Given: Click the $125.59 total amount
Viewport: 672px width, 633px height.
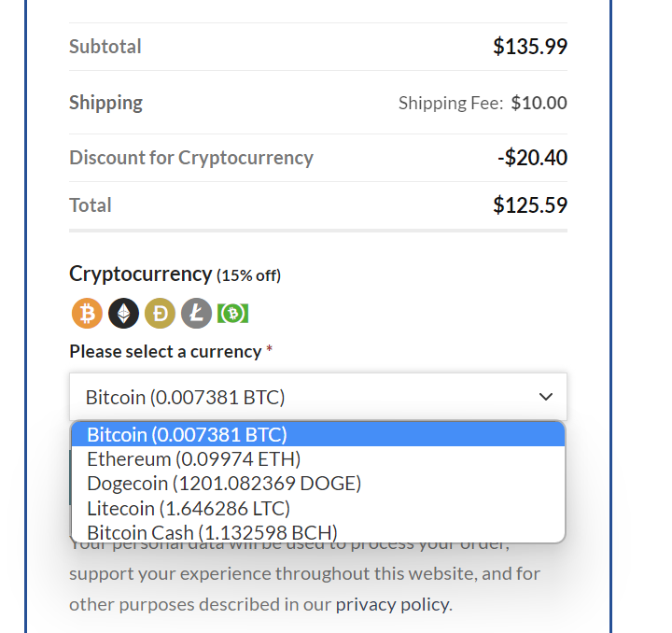Looking at the screenshot, I should 530,204.
